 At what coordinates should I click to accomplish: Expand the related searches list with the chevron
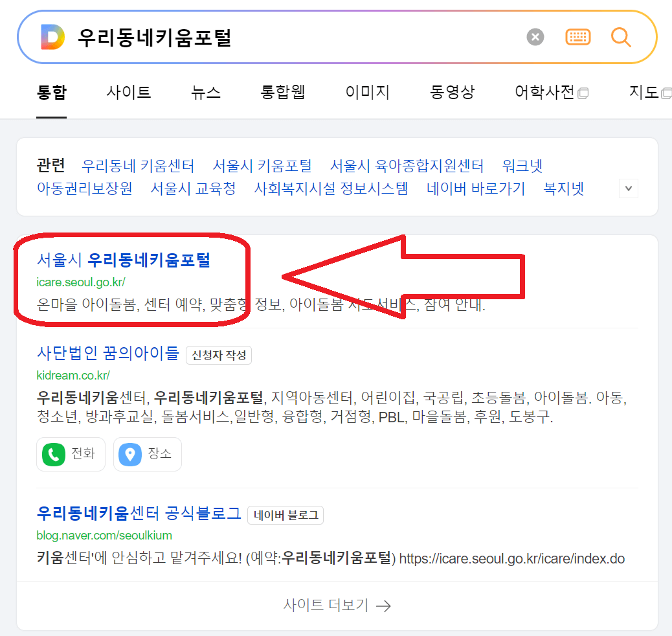pos(628,188)
